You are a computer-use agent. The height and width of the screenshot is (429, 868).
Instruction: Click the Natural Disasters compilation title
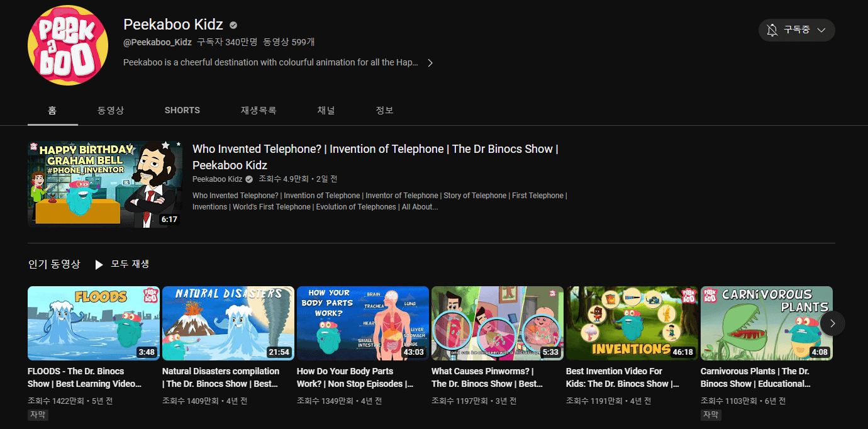[x=221, y=377]
